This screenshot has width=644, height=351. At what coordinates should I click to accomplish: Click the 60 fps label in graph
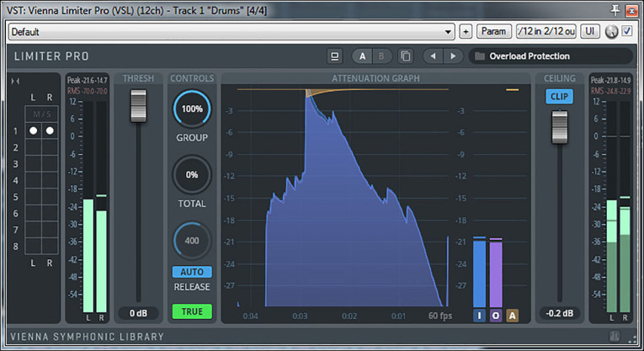(440, 316)
